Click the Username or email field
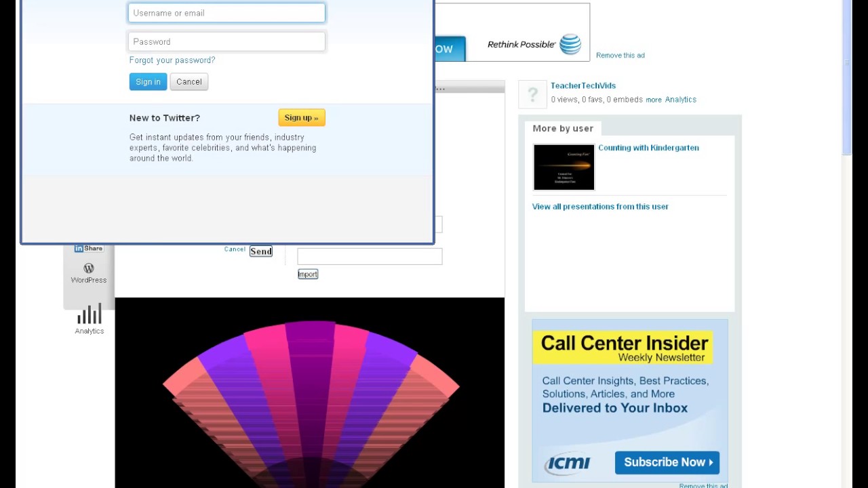Image resolution: width=868 pixels, height=488 pixels. (x=226, y=13)
